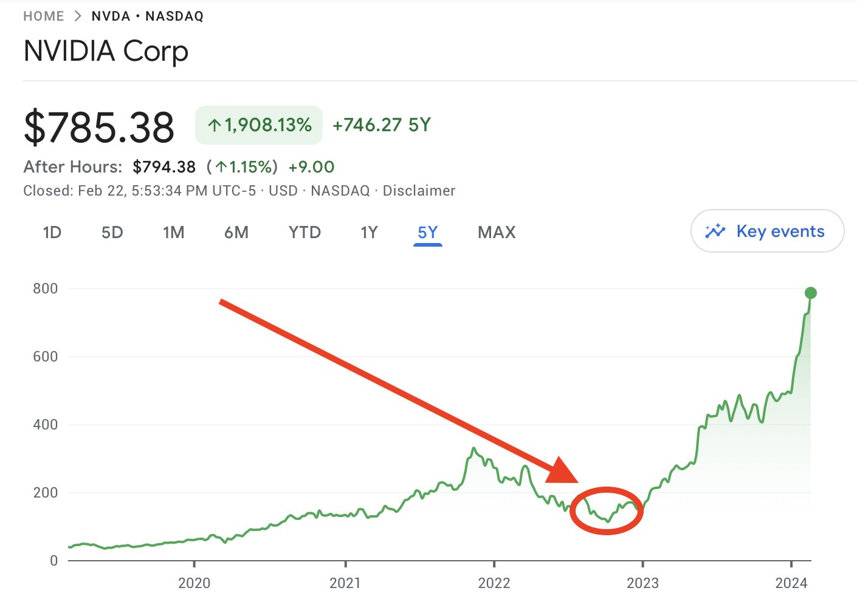Select the 1D time range tab
The width and height of the screenshot is (857, 616).
coord(52,233)
